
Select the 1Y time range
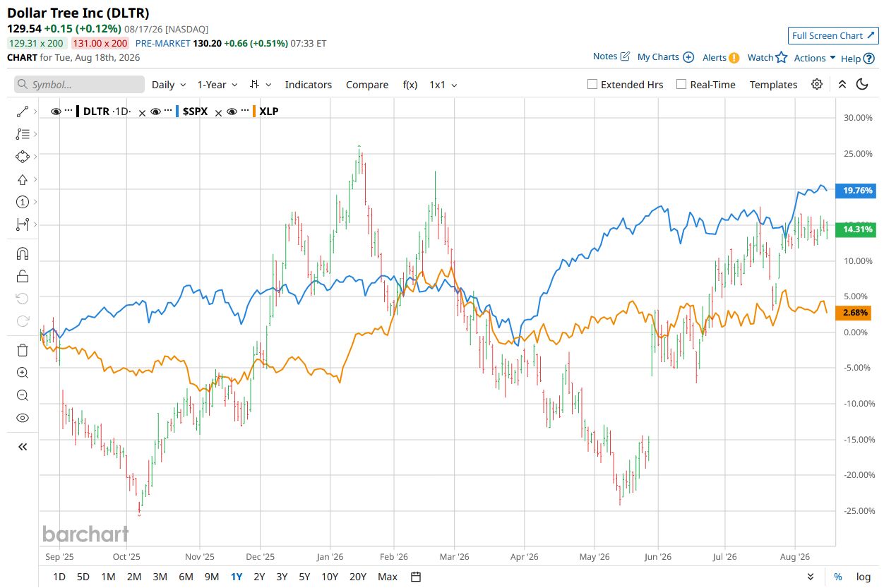237,577
